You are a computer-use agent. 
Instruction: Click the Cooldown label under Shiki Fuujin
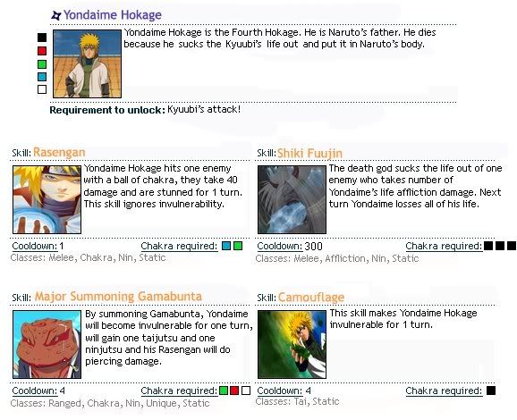coord(279,246)
